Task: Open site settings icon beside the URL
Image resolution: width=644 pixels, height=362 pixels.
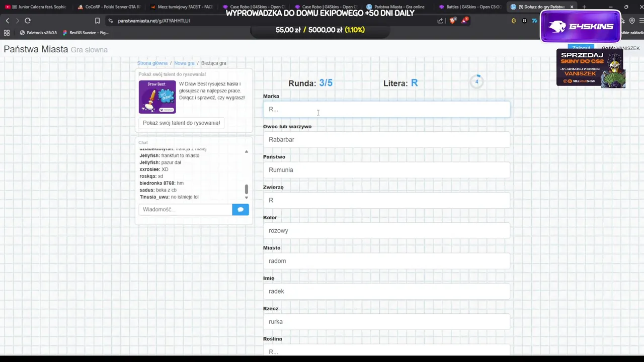Action: tap(111, 21)
